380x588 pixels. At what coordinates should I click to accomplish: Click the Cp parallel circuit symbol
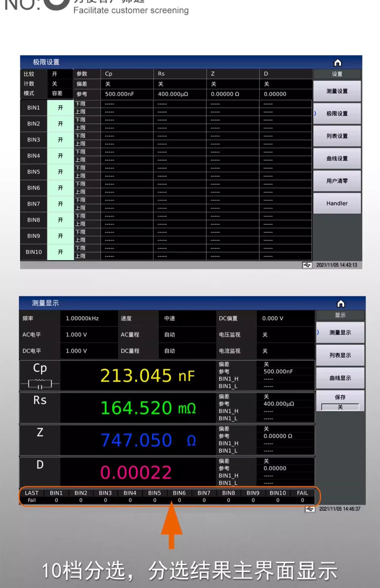coord(40,383)
